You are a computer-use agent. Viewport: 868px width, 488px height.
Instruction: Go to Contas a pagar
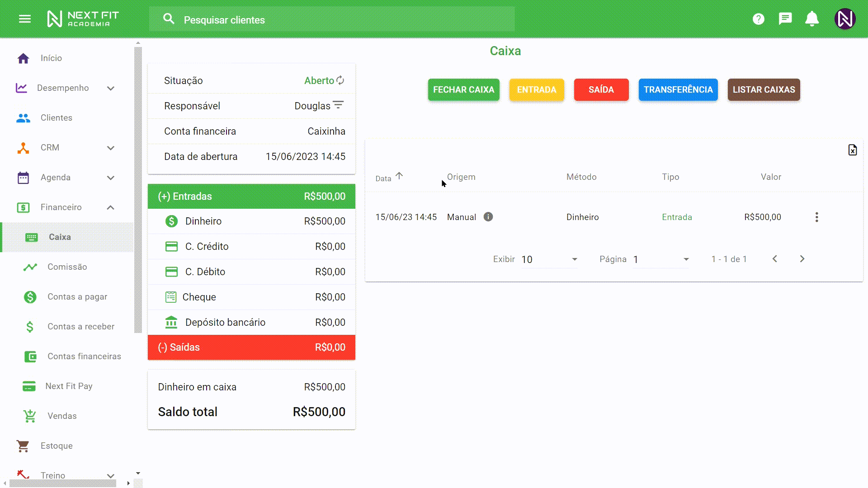77,297
